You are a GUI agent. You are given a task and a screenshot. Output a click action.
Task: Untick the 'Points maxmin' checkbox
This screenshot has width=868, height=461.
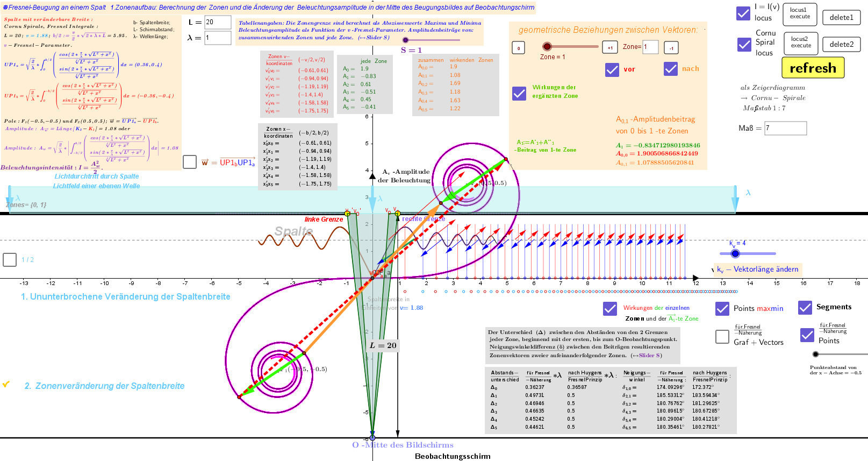pos(722,308)
